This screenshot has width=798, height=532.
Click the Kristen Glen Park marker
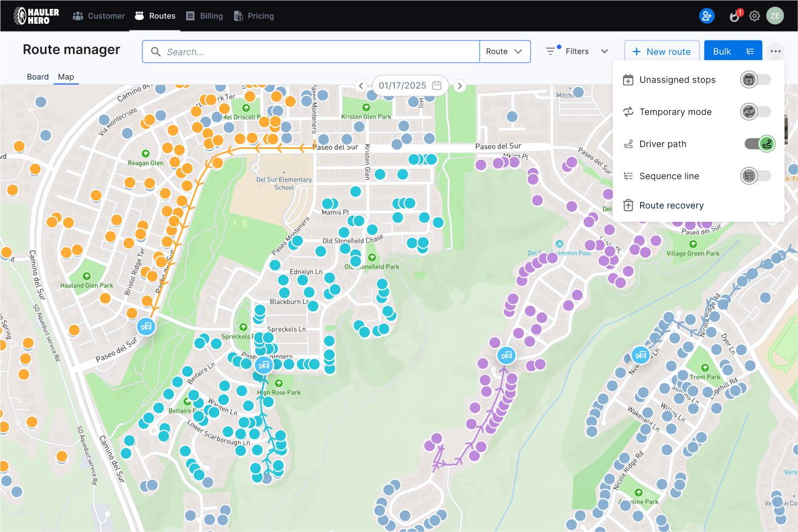pyautogui.click(x=366, y=107)
